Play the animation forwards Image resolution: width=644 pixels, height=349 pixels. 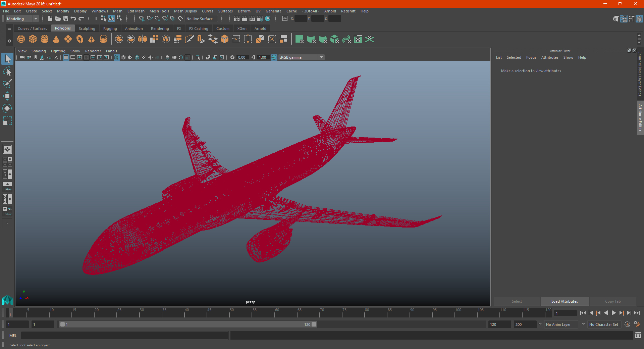614,313
